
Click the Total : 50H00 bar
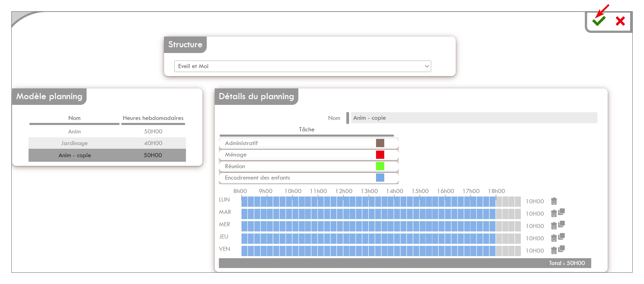[x=405, y=263]
